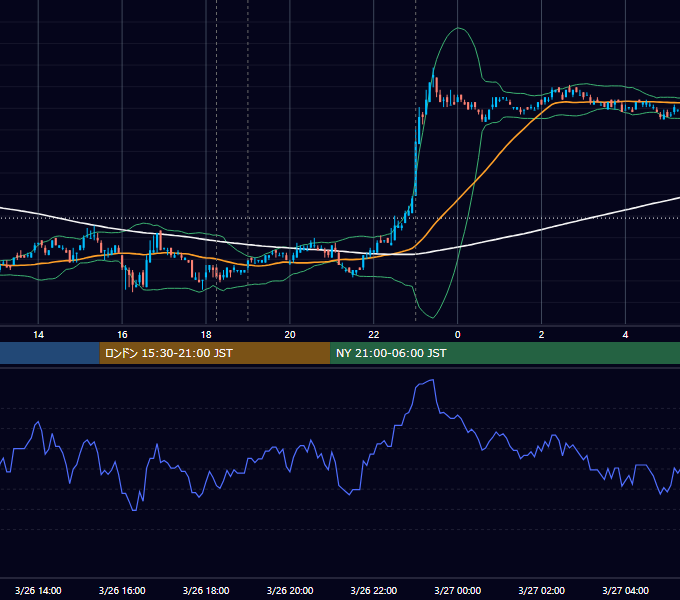Click the 3/27 04:00 date label
680x600 pixels.
625,590
